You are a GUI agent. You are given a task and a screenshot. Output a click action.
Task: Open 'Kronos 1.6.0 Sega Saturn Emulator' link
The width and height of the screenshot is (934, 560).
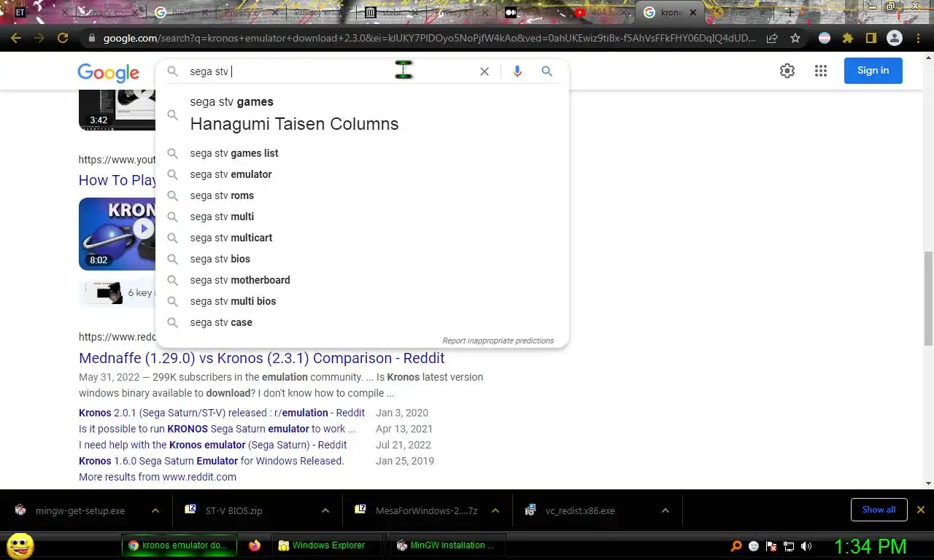212,461
